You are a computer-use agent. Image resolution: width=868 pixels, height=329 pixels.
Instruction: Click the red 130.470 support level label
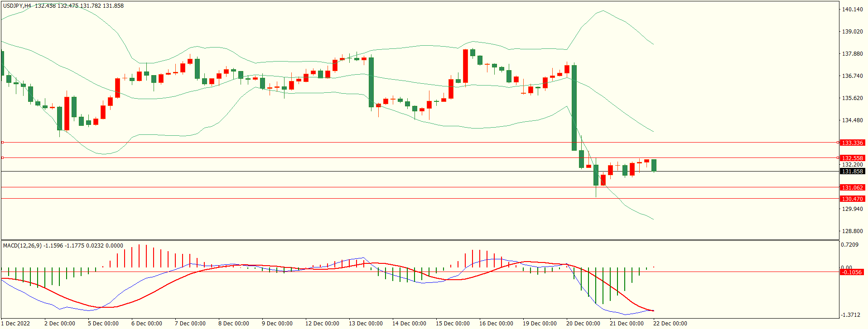tap(852, 199)
